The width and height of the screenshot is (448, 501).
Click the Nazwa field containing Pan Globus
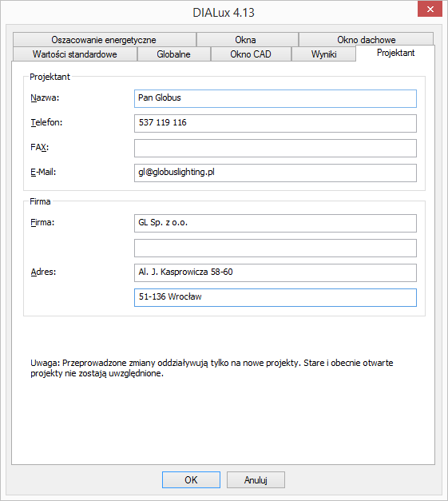click(276, 98)
